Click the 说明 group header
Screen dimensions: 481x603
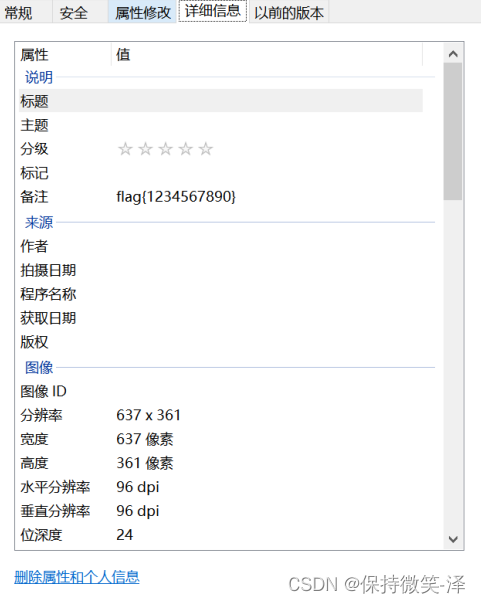click(39, 77)
